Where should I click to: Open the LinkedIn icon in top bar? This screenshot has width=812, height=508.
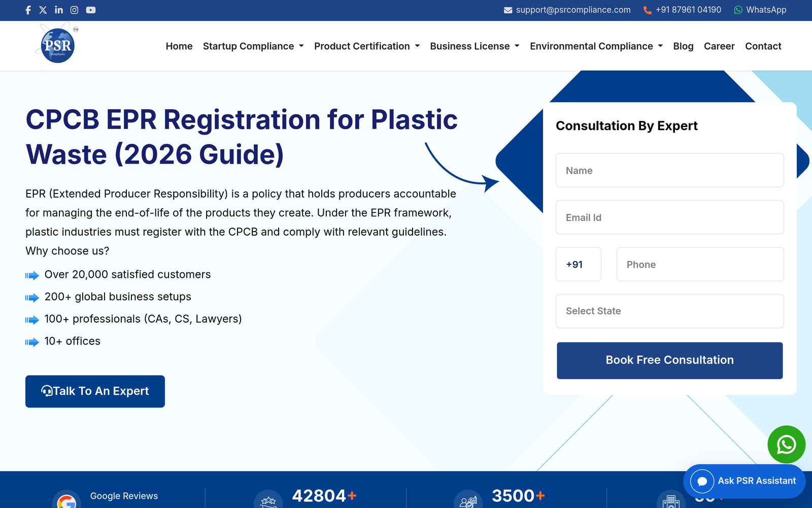pos(59,10)
